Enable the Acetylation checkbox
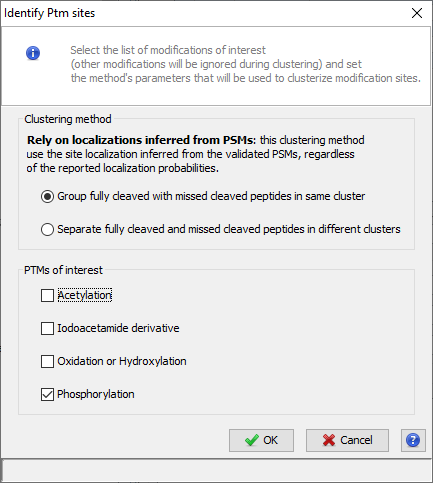433x483 pixels. pos(47,295)
